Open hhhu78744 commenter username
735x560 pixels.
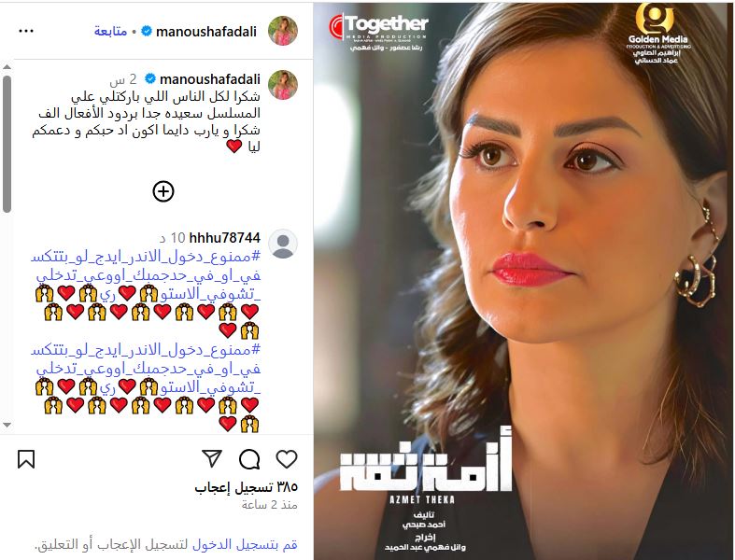[224, 238]
